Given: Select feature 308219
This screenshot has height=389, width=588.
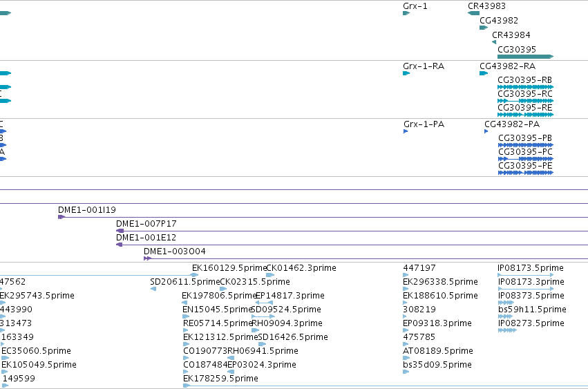Looking at the screenshot, I should [x=406, y=316].
